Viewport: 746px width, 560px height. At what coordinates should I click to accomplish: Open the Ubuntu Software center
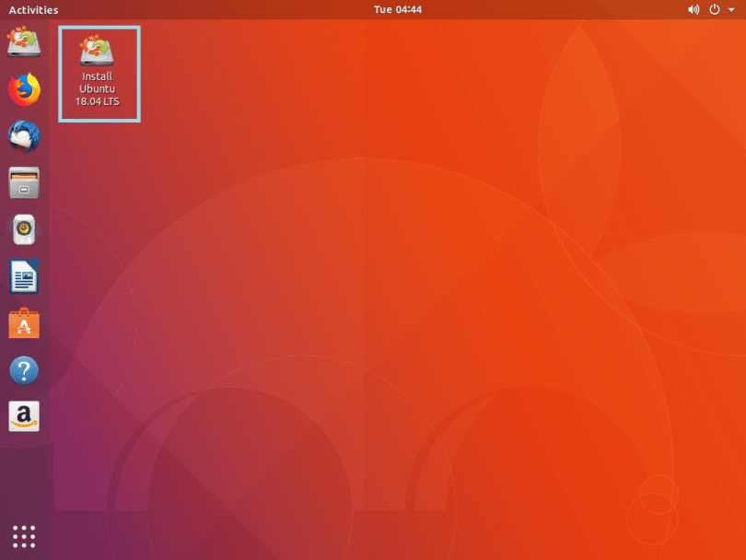click(x=23, y=323)
